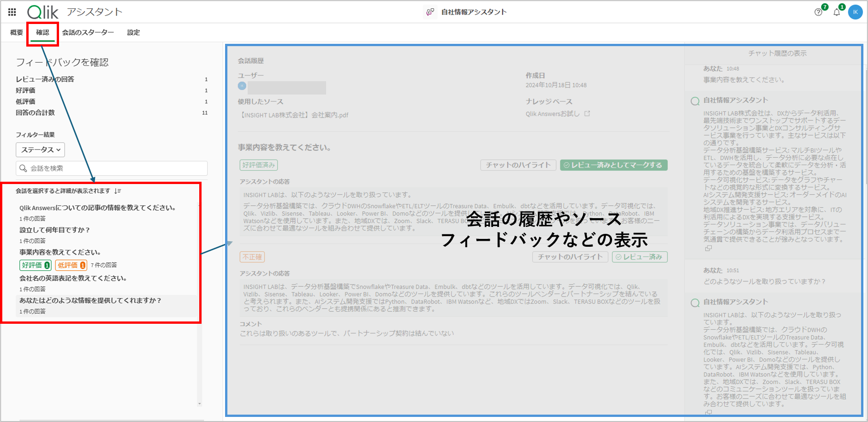Open the 設定 tab
This screenshot has width=868, height=422.
coord(133,32)
